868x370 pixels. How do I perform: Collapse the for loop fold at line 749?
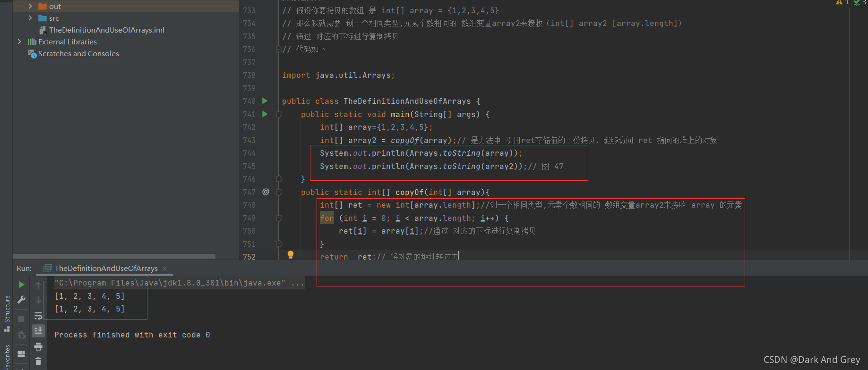(x=279, y=218)
